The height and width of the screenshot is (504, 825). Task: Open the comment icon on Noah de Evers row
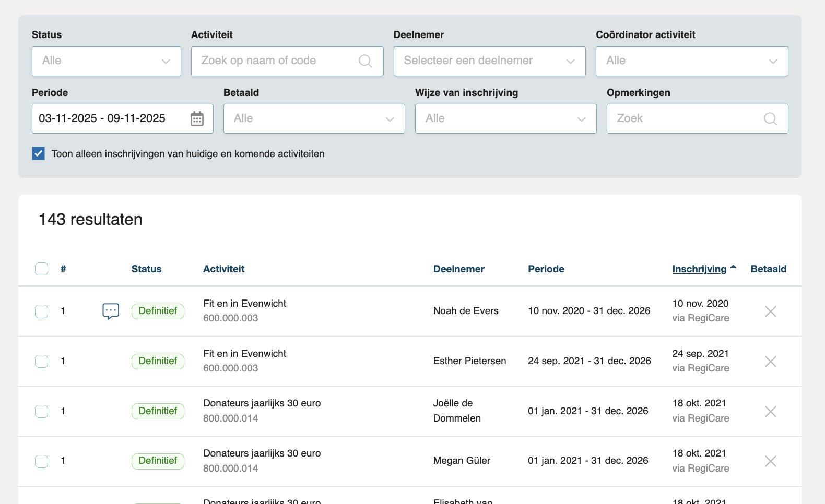[111, 311]
